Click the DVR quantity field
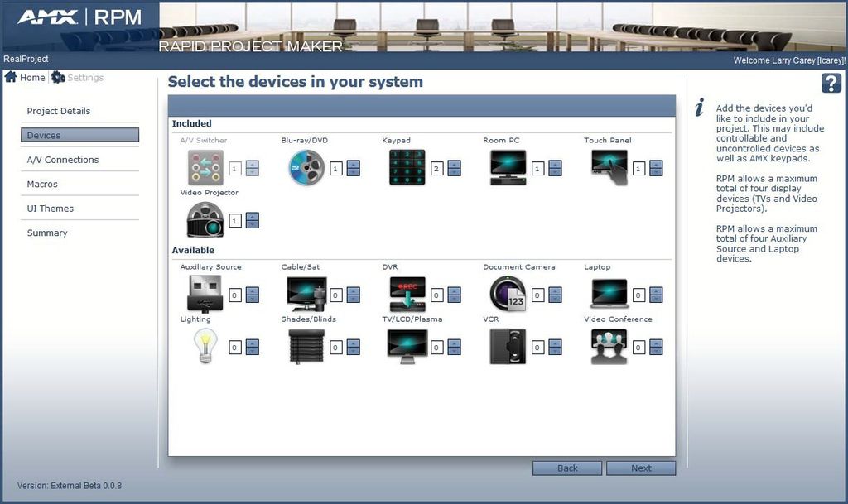The width and height of the screenshot is (848, 504). point(437,295)
